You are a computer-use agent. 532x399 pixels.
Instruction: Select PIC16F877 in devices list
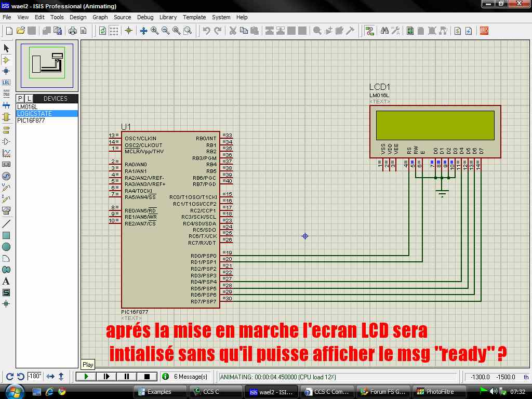[x=47, y=121]
